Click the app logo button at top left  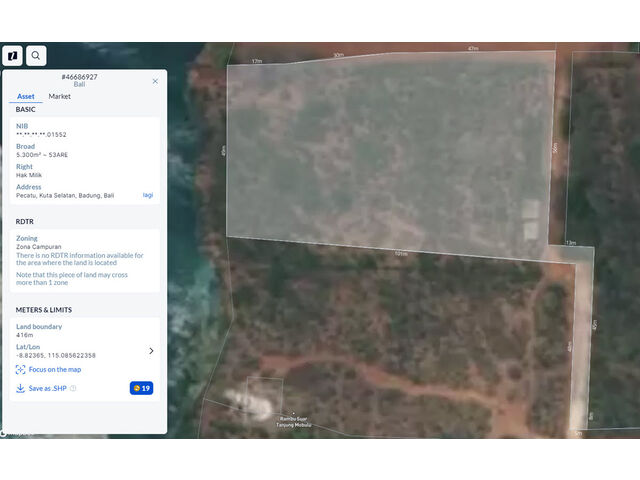click(14, 56)
